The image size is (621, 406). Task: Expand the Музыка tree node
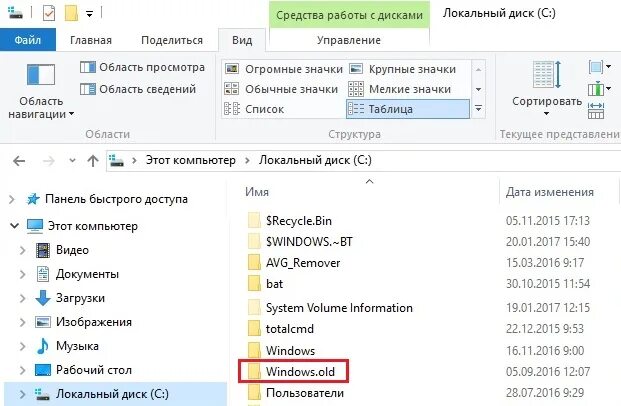tap(23, 346)
